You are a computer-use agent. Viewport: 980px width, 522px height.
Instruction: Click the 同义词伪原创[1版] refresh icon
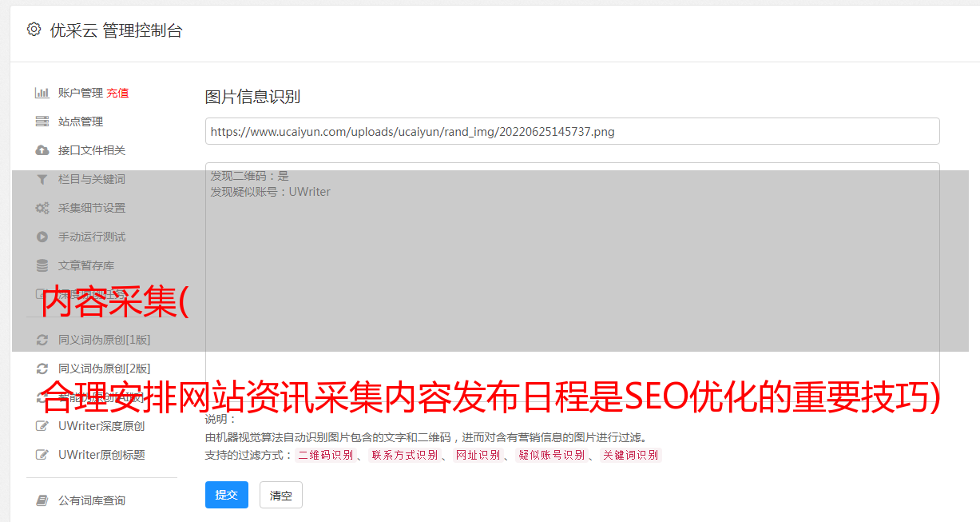42,340
